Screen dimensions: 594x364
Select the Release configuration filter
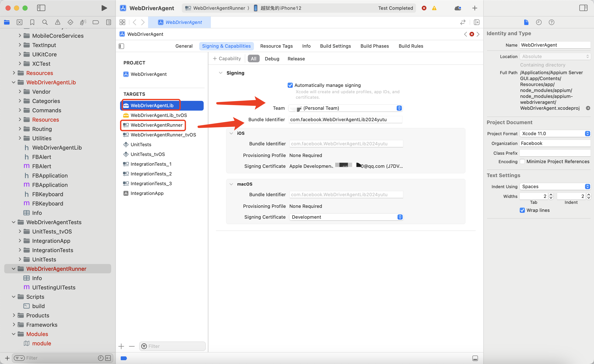pyautogui.click(x=296, y=59)
